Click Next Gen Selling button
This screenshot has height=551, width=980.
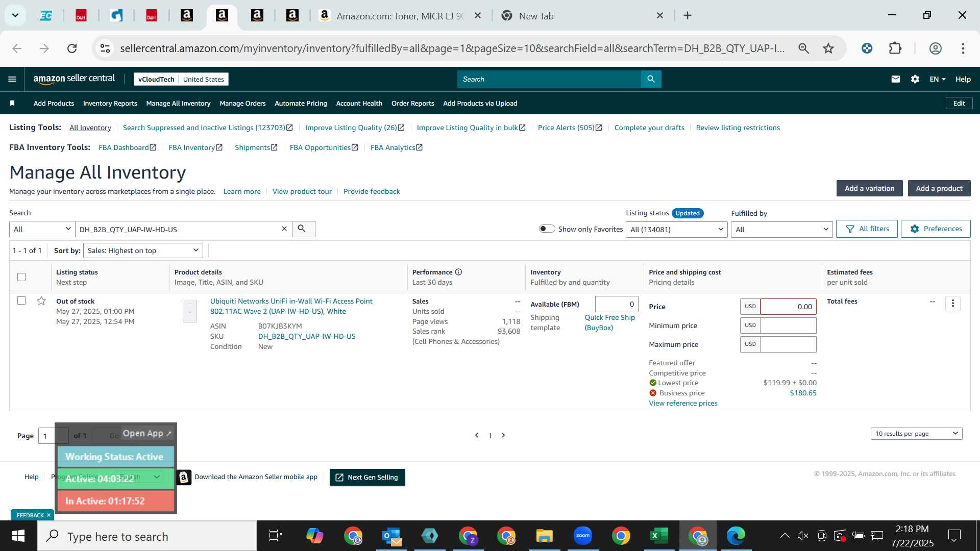tap(367, 477)
